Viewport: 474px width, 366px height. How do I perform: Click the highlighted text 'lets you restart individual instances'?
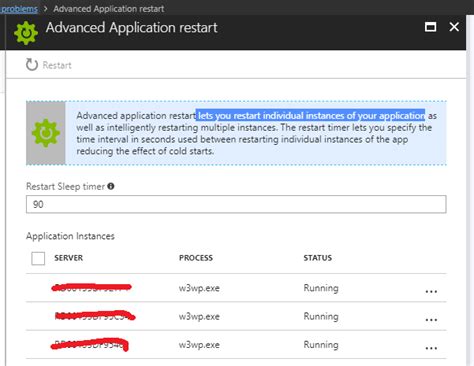pos(271,116)
